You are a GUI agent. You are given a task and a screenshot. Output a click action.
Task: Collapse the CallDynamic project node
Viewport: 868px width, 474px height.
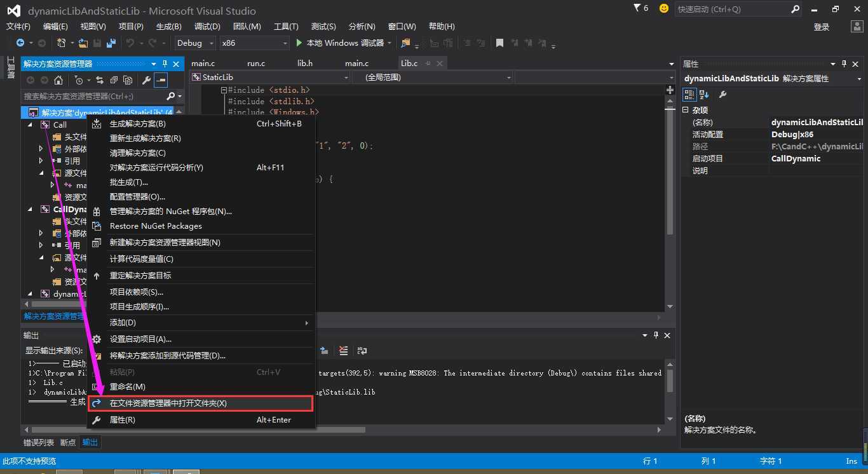pyautogui.click(x=30, y=210)
